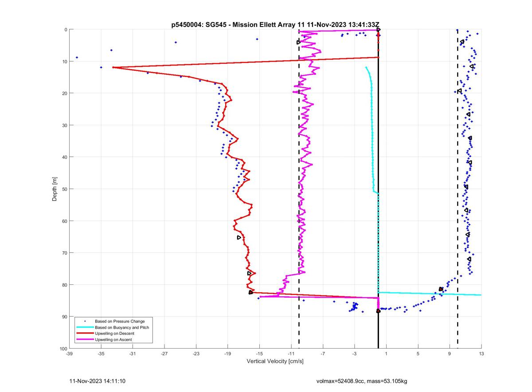Click depth tick label '60' on y-axis
The height and width of the screenshot is (392, 532).
(64, 221)
